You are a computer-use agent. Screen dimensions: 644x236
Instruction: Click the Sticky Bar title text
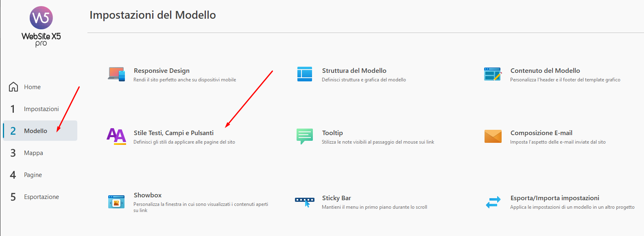(x=336, y=198)
